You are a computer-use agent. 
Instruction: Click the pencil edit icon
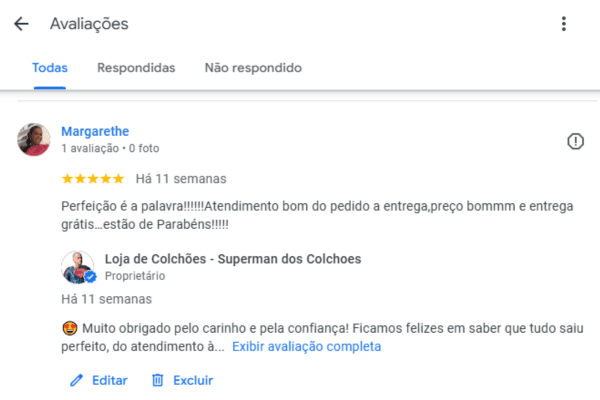[x=77, y=380]
